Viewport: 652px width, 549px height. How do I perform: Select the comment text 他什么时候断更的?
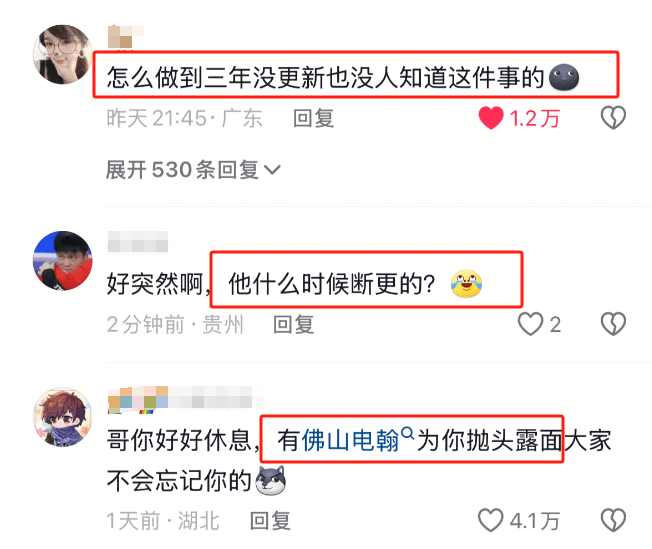[327, 284]
